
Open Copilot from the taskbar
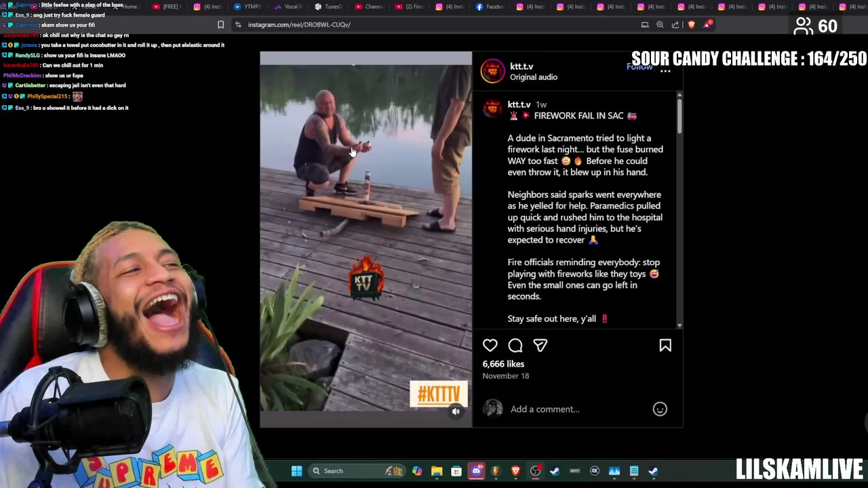417,471
